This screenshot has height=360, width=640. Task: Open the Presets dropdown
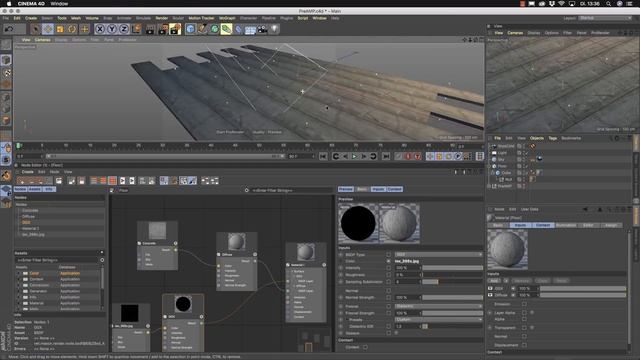click(438, 320)
